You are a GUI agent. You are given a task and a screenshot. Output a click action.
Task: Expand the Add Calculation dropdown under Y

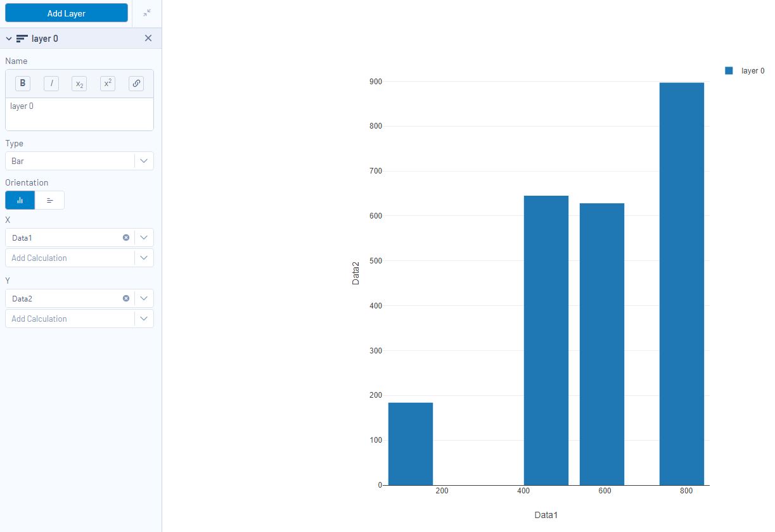tap(144, 319)
